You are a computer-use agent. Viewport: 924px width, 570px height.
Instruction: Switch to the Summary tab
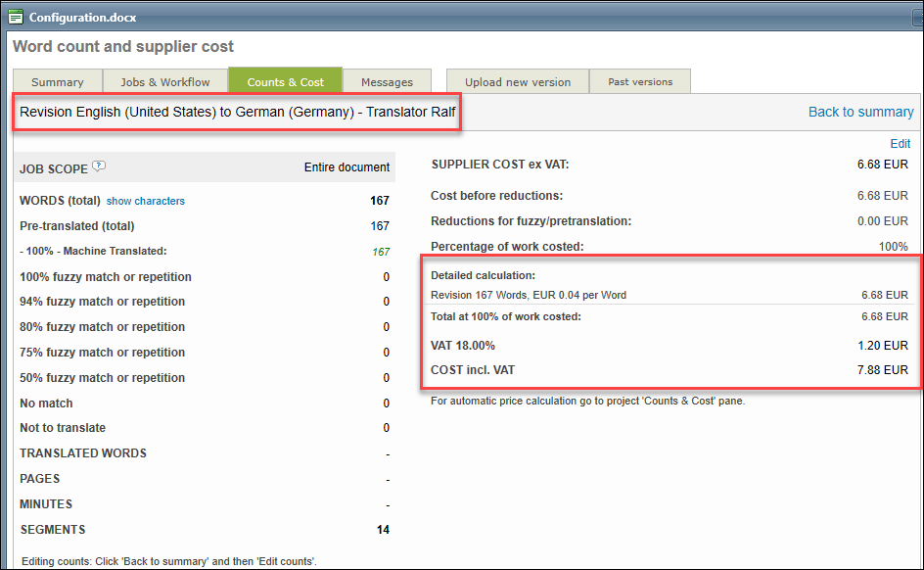(x=58, y=82)
